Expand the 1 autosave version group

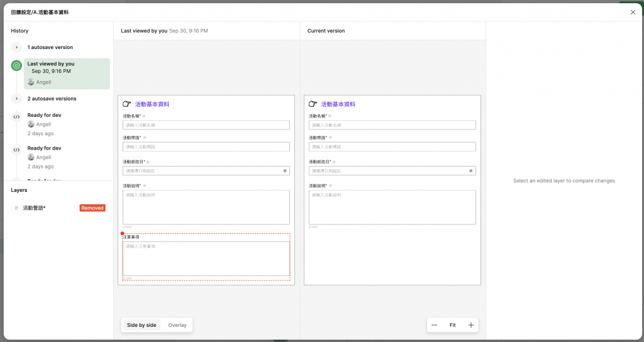click(x=16, y=47)
